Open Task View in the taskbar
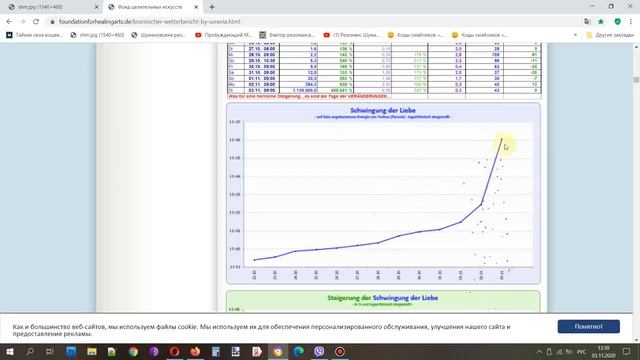This screenshot has height=360, width=640. click(x=50, y=351)
